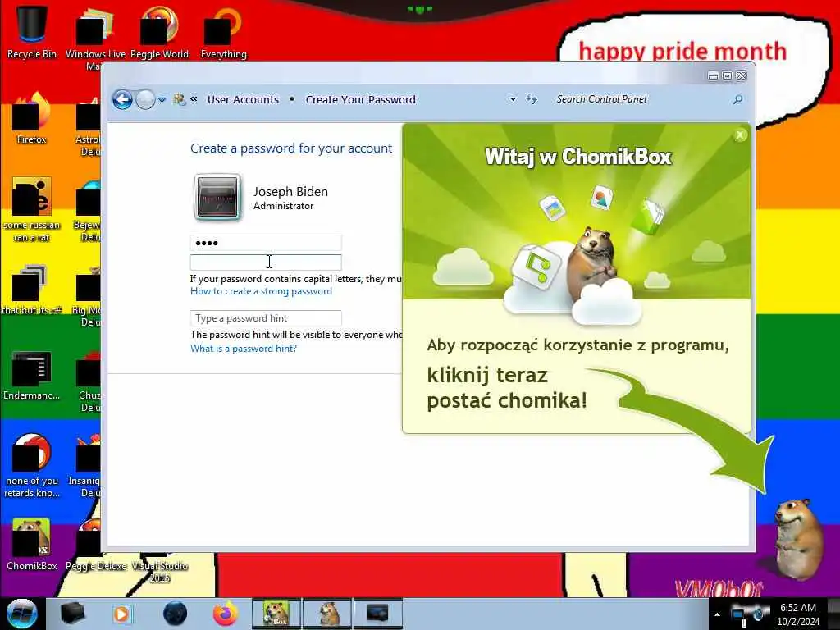
Task: Expand hidden breadcrumb chevron «
Action: click(194, 99)
